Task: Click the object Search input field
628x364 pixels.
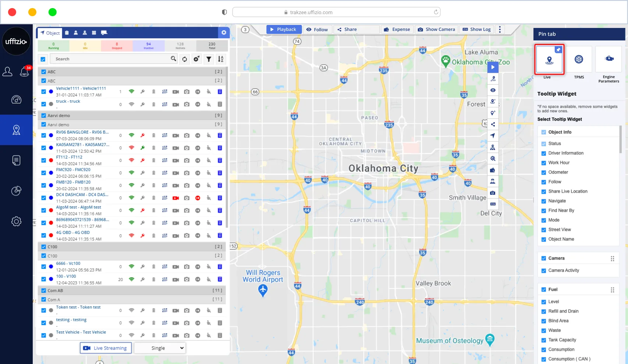Action: 110,59
